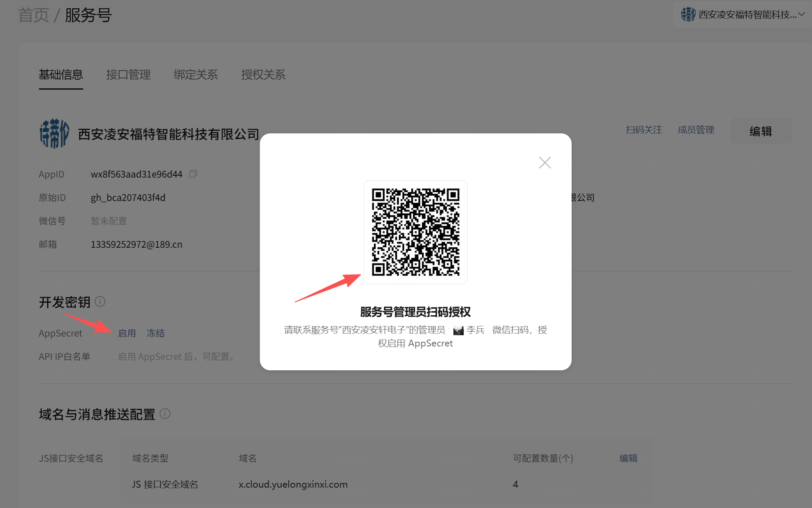Image resolution: width=812 pixels, height=508 pixels.
Task: Click the account logo in top-right corner
Action: (x=688, y=14)
